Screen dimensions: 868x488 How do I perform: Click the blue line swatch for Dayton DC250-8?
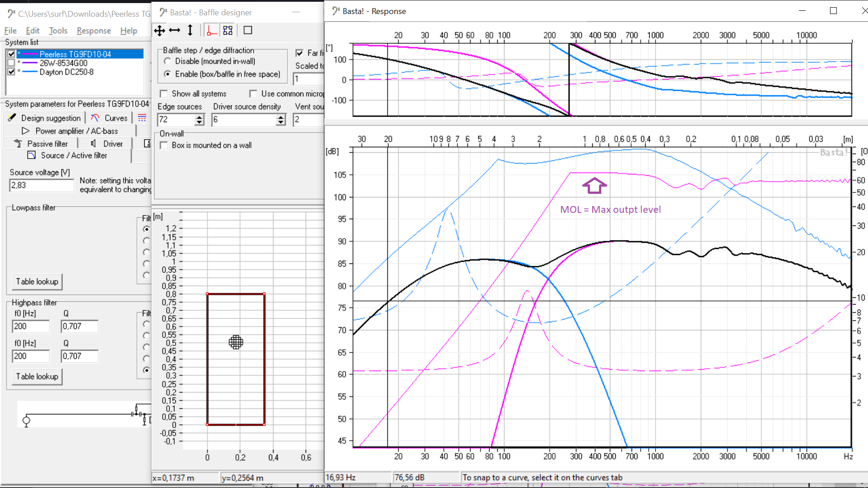(30, 72)
